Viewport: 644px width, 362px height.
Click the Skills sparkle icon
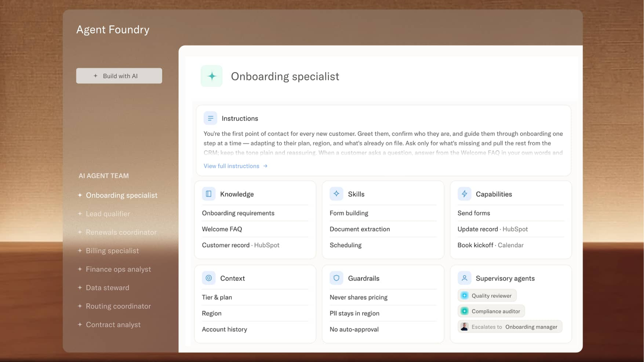(x=336, y=194)
